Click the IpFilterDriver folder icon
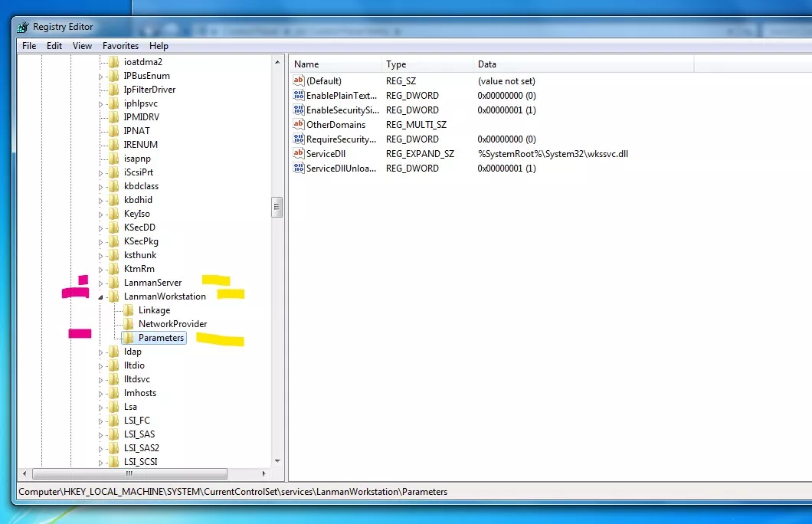The image size is (812, 524). click(113, 90)
